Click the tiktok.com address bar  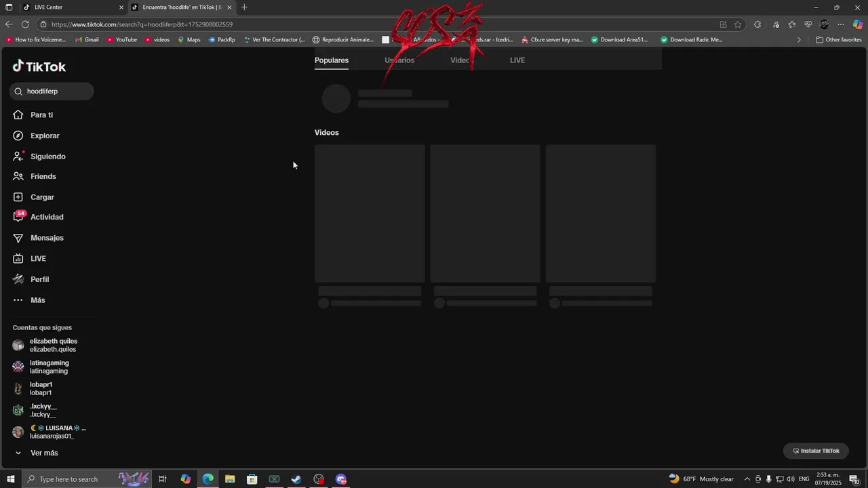pyautogui.click(x=380, y=24)
